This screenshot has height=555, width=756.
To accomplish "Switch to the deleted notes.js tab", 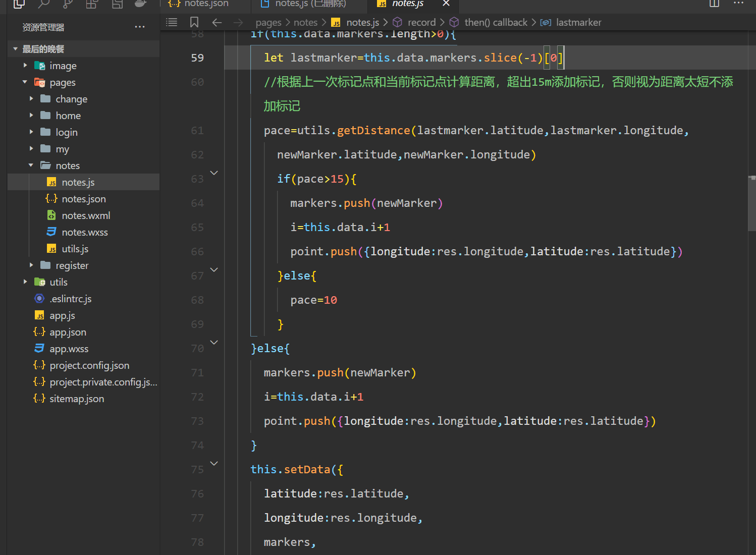I will (310, 4).
